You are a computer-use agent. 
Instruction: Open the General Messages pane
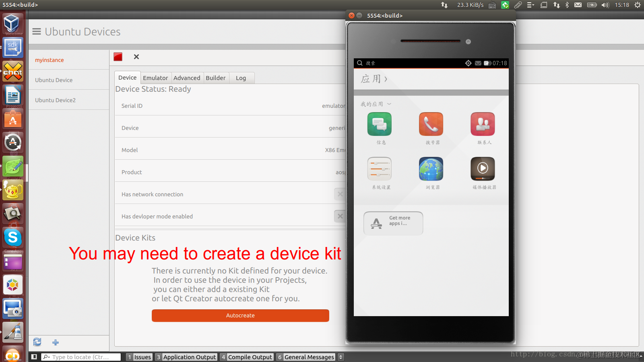point(306,357)
